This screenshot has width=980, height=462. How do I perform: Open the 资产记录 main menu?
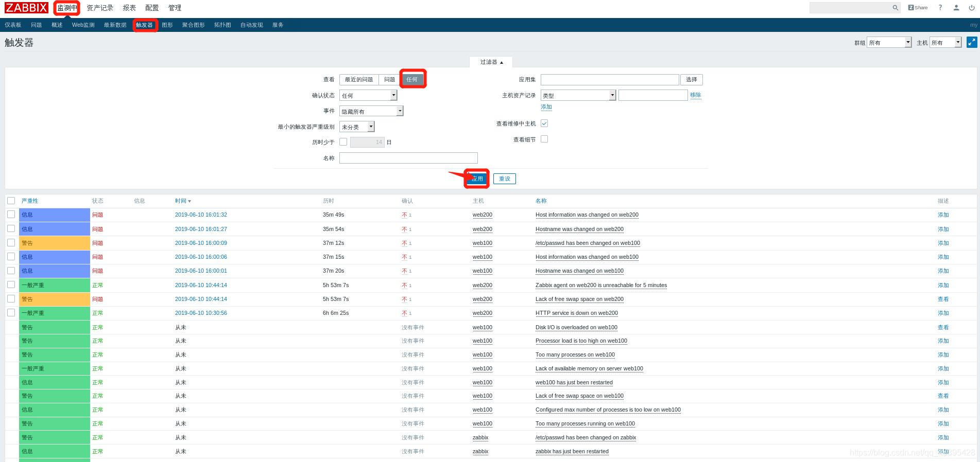tap(100, 8)
